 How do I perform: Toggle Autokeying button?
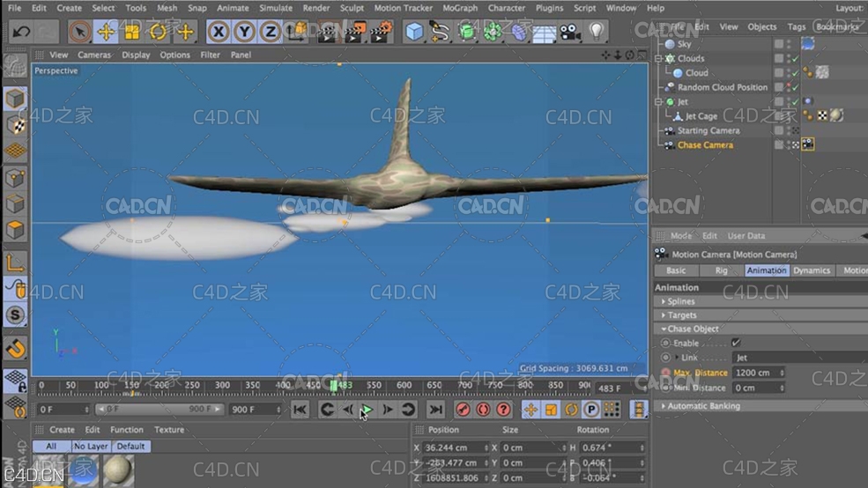point(483,410)
